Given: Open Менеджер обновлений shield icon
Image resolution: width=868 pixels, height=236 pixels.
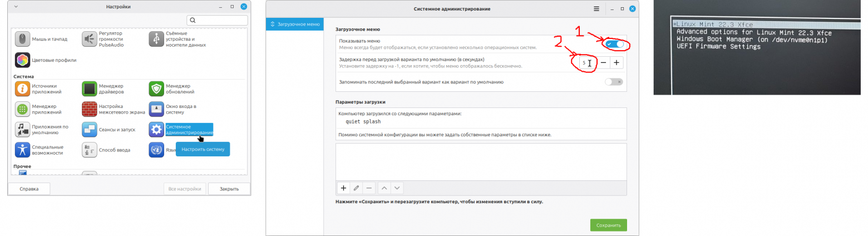Looking at the screenshot, I should [156, 88].
